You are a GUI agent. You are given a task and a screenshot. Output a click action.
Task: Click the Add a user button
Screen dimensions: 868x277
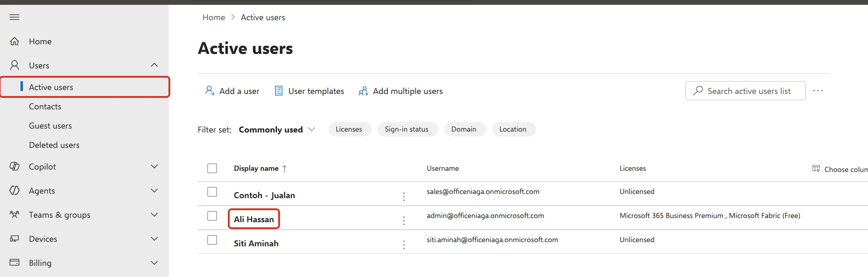[x=232, y=91]
